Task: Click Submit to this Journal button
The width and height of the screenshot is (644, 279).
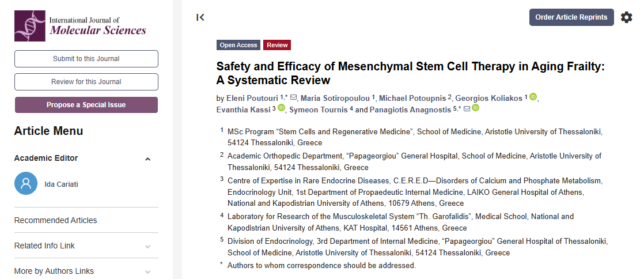Action: click(x=86, y=59)
